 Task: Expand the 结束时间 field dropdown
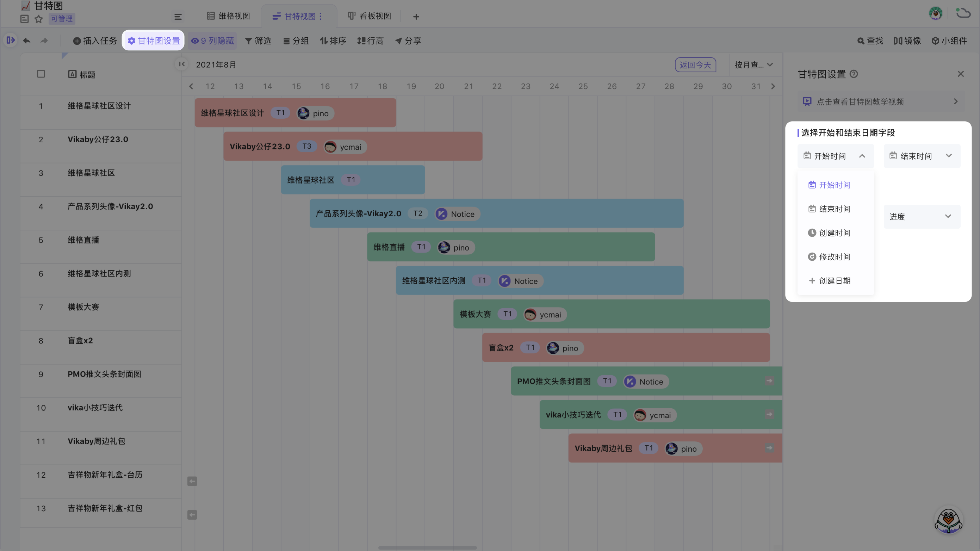[x=922, y=156]
